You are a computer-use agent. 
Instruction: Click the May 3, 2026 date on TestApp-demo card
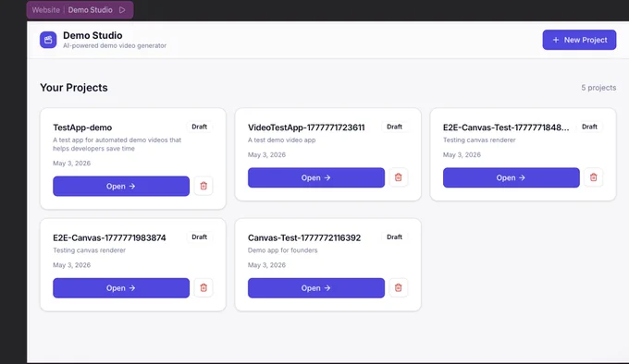coord(72,164)
